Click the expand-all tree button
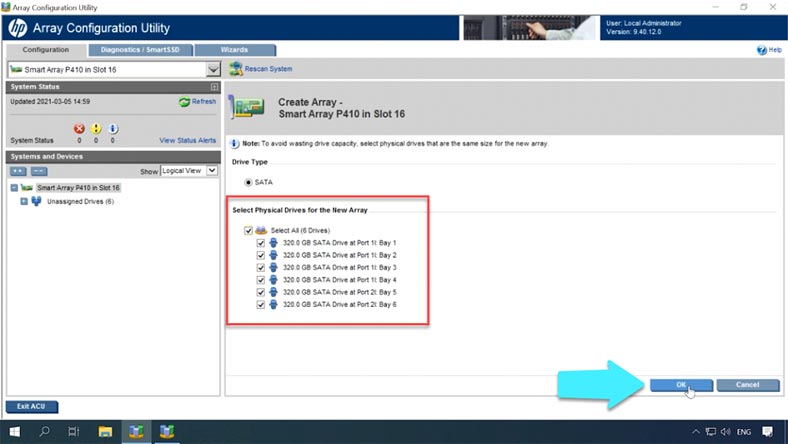 (x=19, y=171)
